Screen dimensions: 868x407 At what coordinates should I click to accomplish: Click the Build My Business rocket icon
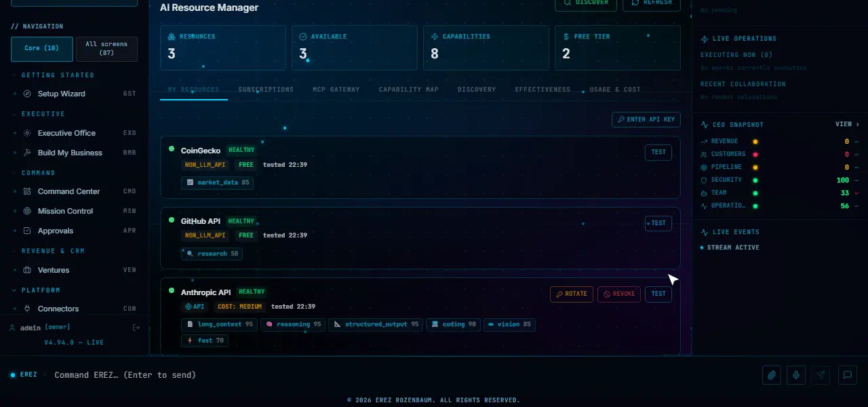click(x=27, y=153)
